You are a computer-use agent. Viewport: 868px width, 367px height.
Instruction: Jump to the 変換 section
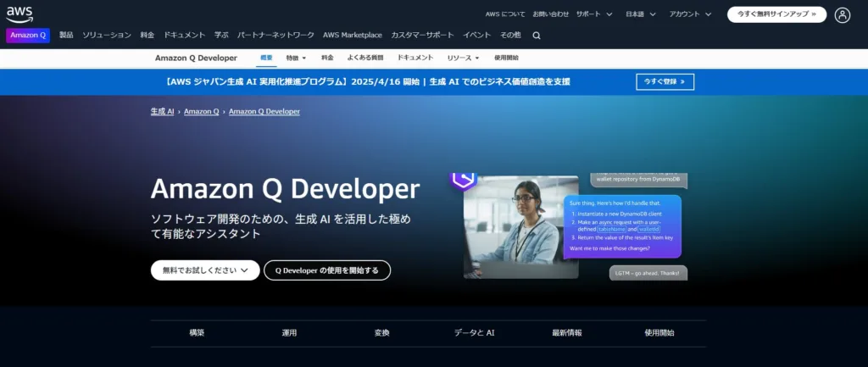382,333
